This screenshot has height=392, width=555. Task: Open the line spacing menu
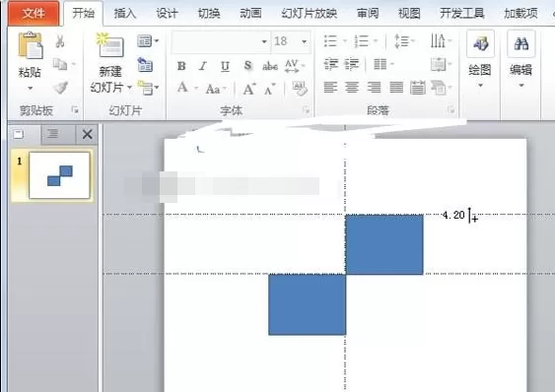click(404, 41)
